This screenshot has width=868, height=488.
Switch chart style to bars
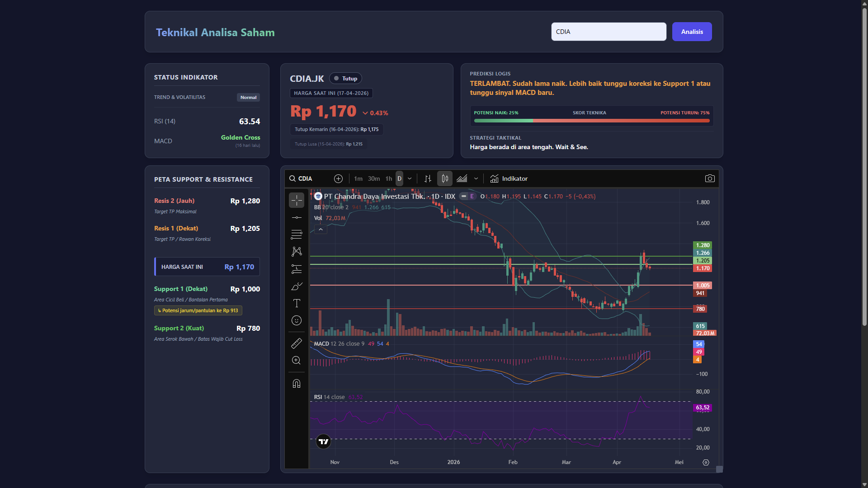[x=428, y=178]
